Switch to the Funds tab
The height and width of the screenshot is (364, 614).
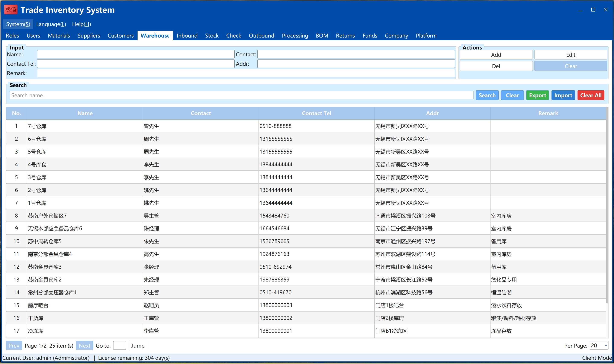tap(370, 36)
